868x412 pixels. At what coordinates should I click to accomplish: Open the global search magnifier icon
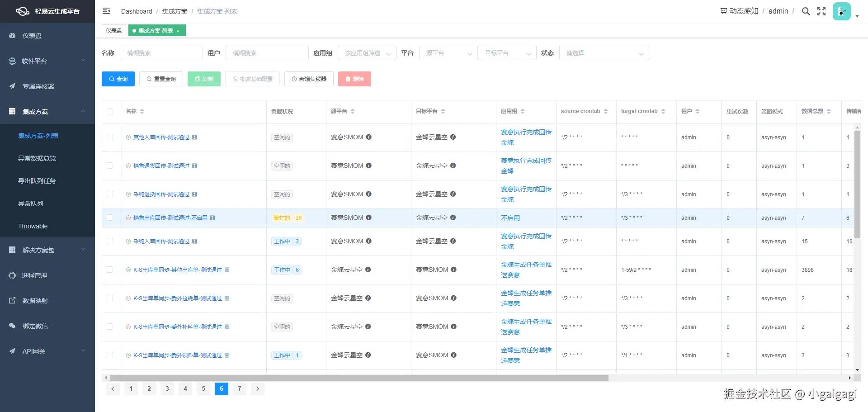point(806,11)
